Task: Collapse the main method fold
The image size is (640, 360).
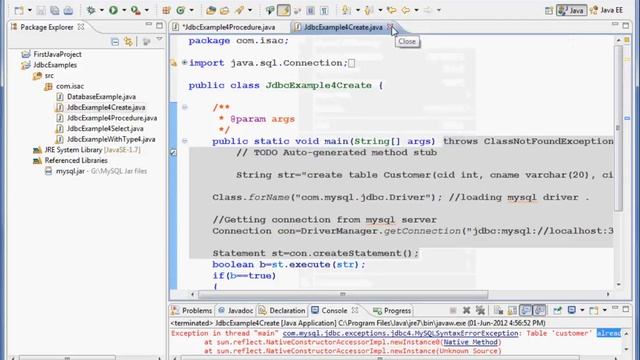Action: pos(184,141)
